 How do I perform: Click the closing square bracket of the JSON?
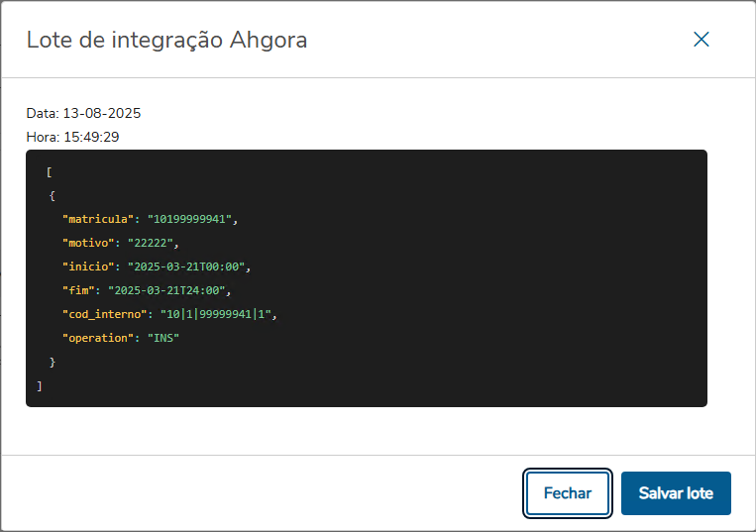pos(40,385)
